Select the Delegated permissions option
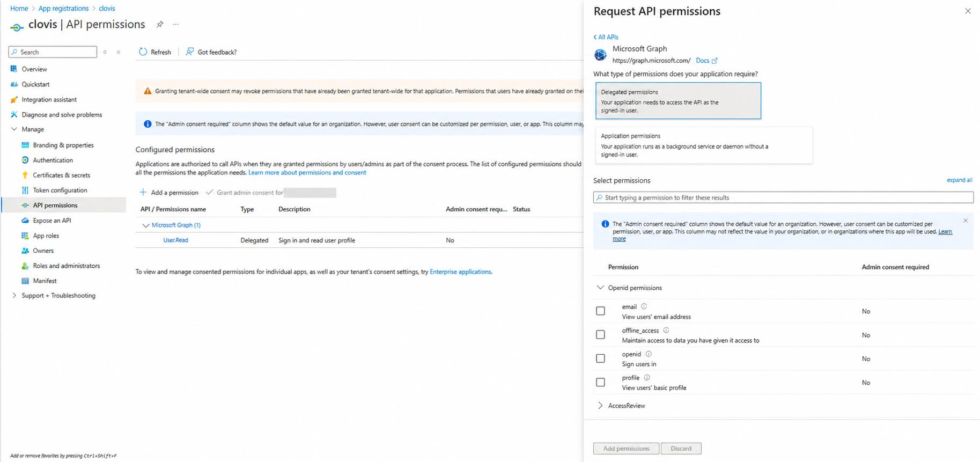Screen dimensions: 980x462 point(678,100)
